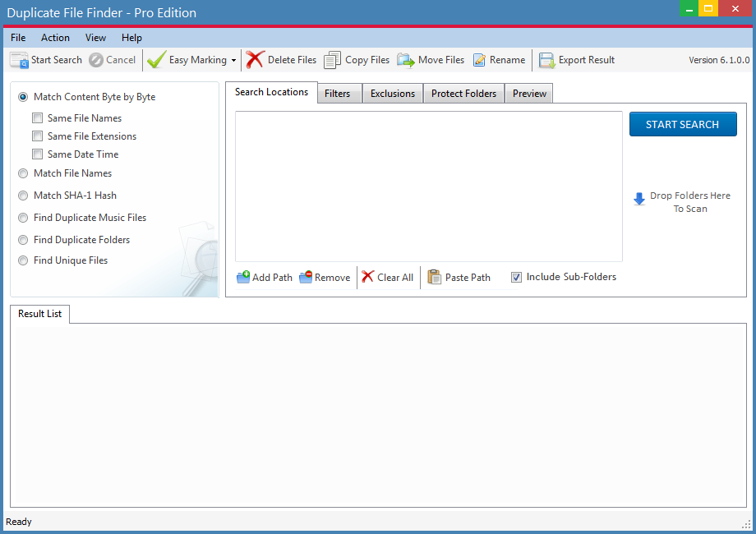Viewport: 756px width, 534px height.
Task: Click the Add Path folder icon
Action: click(x=243, y=277)
